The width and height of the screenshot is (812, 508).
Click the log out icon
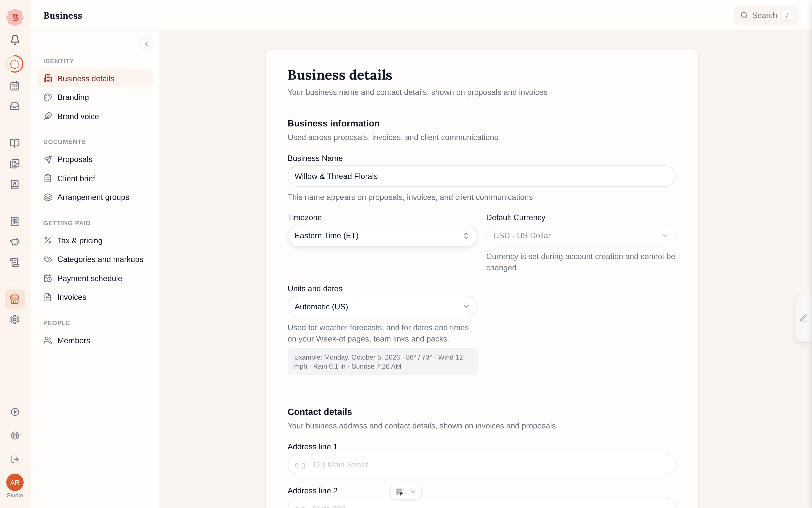pos(15,459)
